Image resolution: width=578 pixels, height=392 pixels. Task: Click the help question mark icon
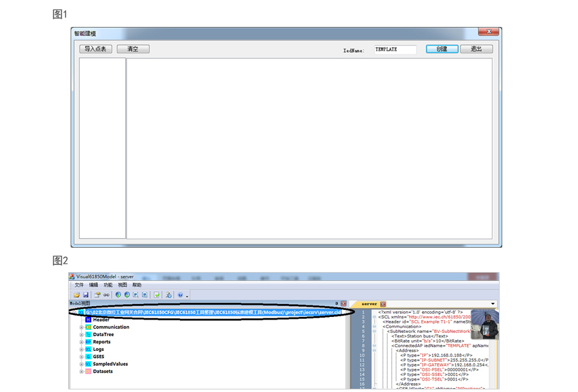180,294
